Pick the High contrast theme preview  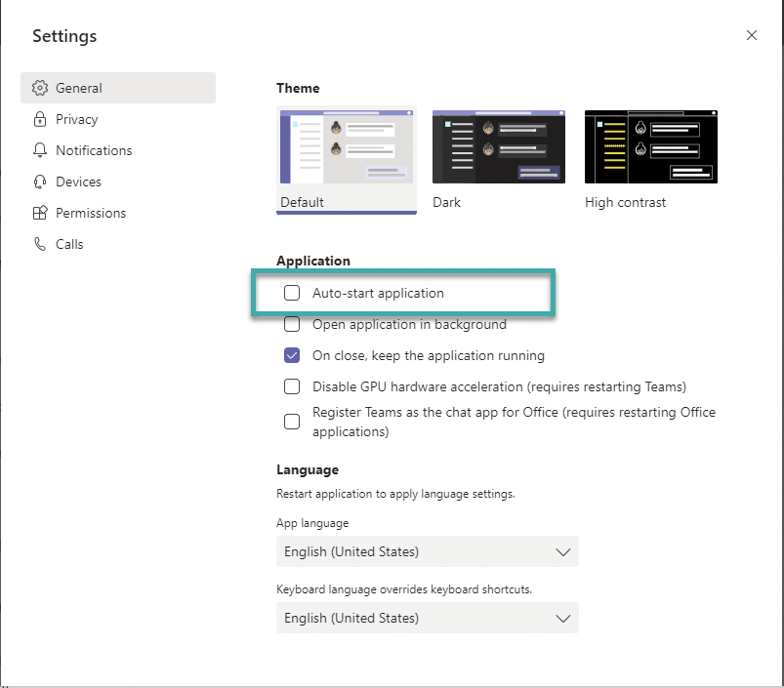coord(650,147)
